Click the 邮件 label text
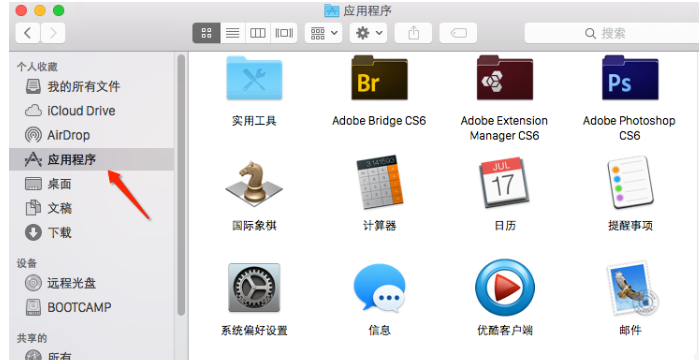Image resolution: width=699 pixels, height=360 pixels. click(x=630, y=330)
